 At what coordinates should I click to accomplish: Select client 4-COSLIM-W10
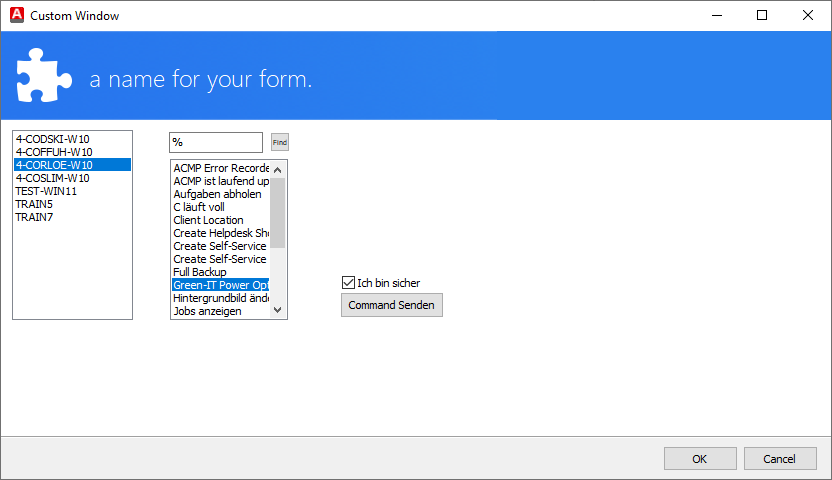(x=73, y=178)
